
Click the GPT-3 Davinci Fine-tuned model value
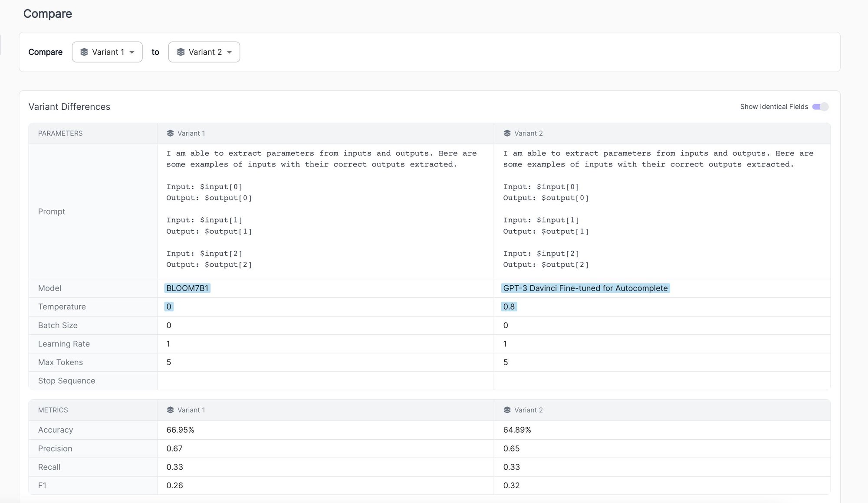[585, 288]
